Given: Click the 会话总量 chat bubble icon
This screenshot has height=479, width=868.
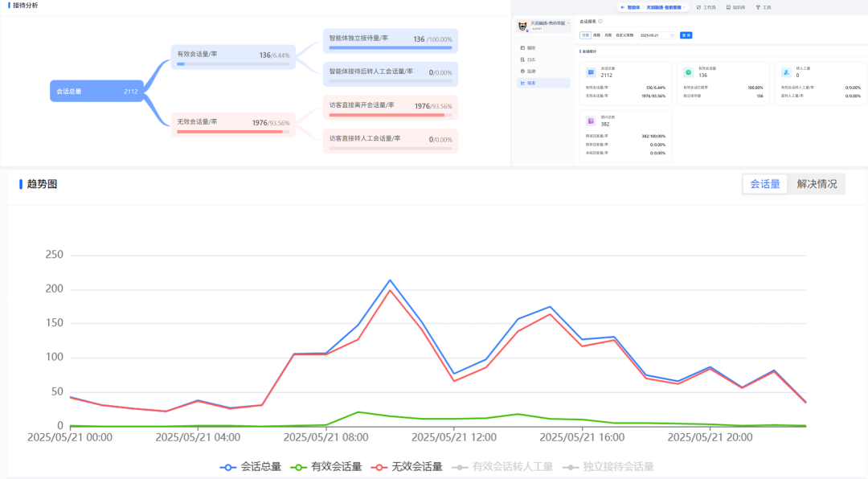Looking at the screenshot, I should tap(592, 72).
